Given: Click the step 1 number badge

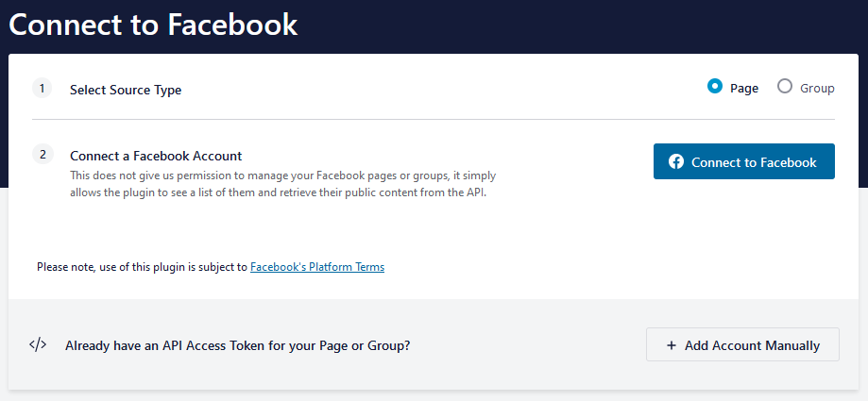Looking at the screenshot, I should [x=42, y=89].
